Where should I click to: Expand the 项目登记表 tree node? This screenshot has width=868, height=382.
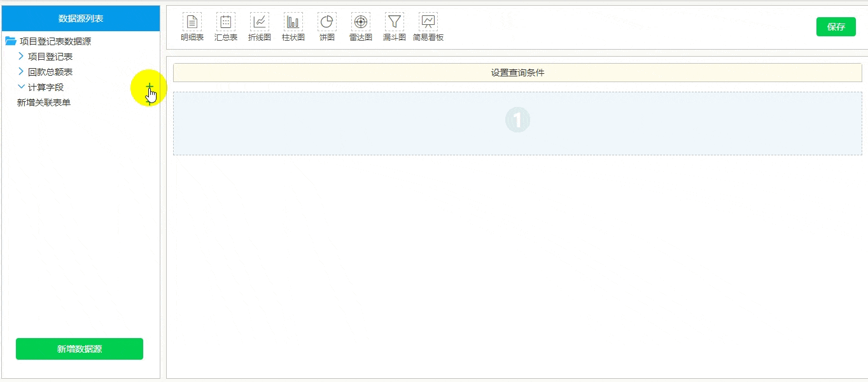click(x=21, y=56)
